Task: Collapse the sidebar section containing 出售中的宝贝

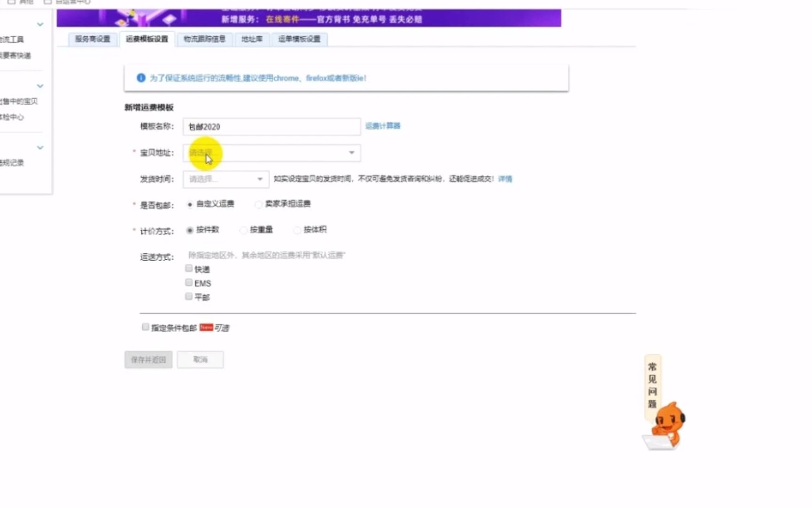Action: (40, 86)
